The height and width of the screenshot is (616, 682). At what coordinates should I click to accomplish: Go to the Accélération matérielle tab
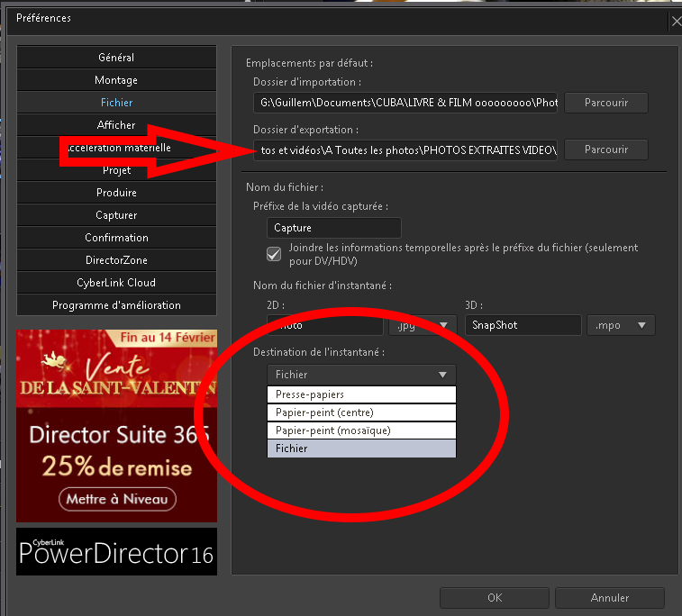116,148
